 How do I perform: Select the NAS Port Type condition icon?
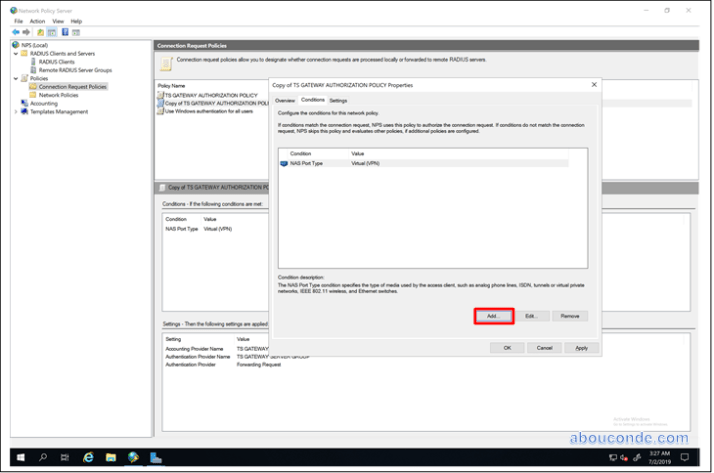coord(284,162)
